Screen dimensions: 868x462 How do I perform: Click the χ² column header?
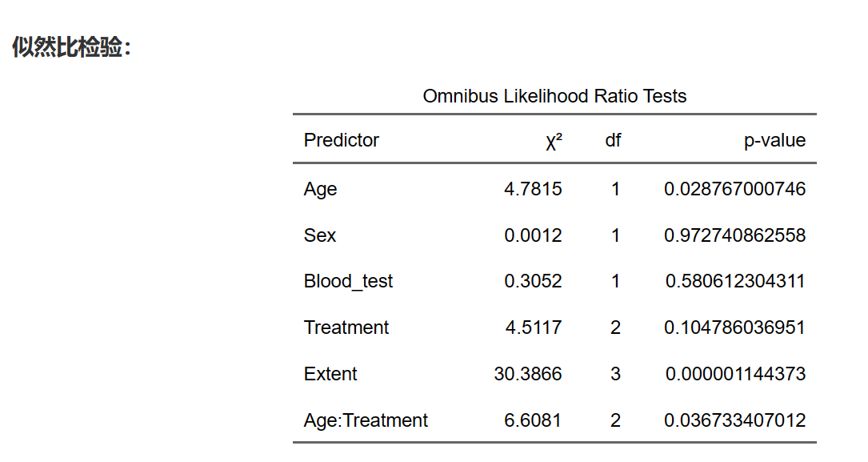tap(554, 142)
